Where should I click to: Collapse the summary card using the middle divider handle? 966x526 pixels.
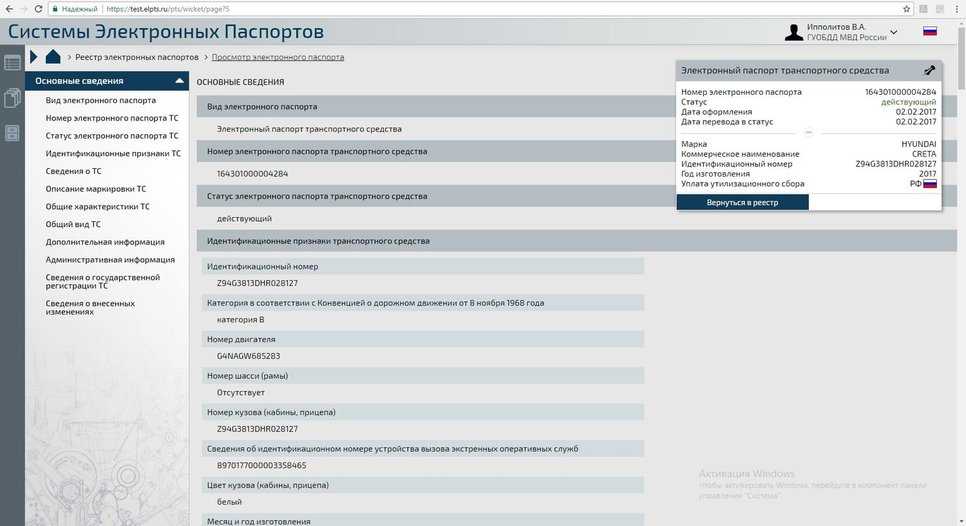click(x=808, y=132)
